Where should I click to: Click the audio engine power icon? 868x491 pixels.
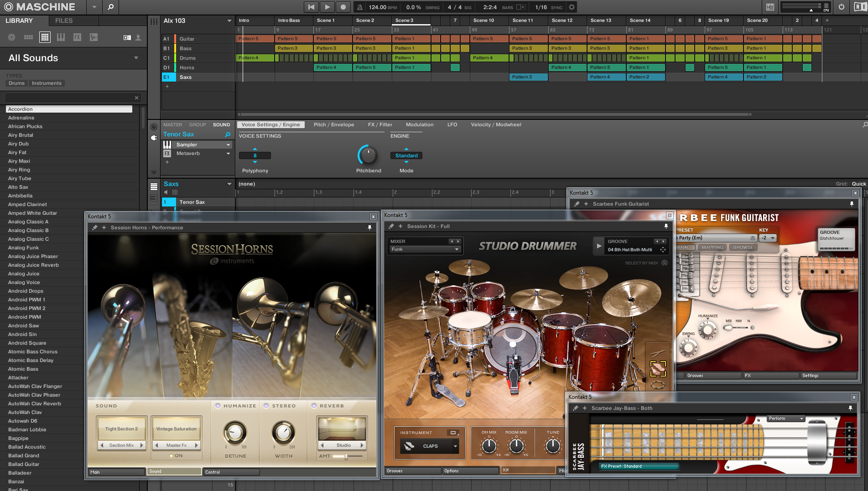click(x=842, y=7)
